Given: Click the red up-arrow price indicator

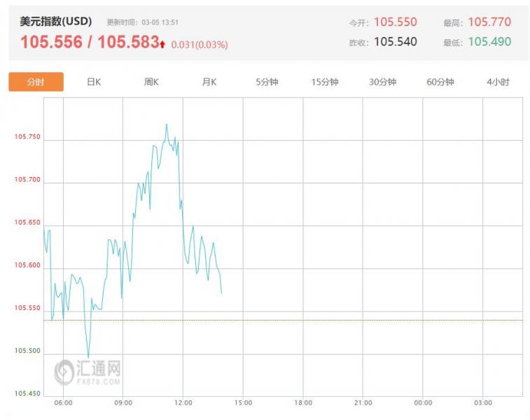Looking at the screenshot, I should (162, 44).
